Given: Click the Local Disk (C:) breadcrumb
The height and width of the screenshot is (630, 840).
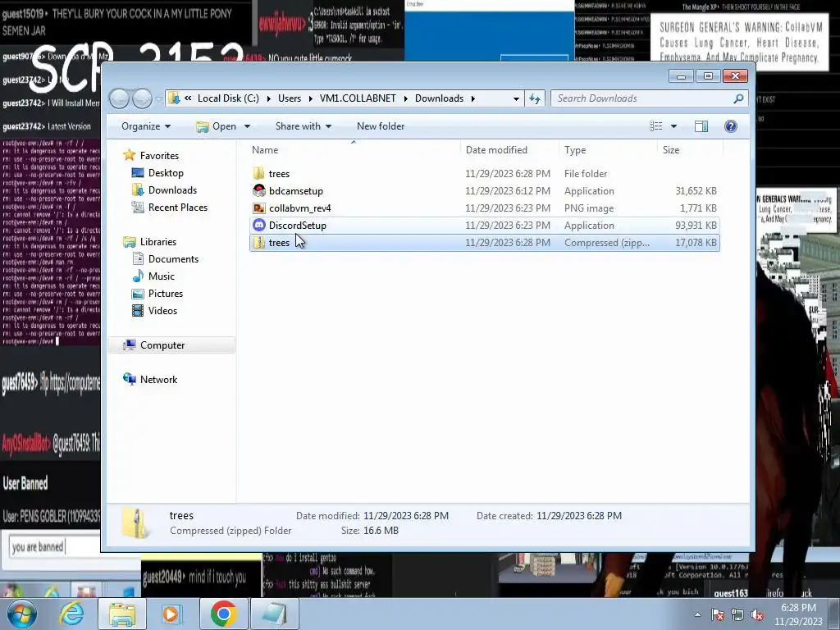Looking at the screenshot, I should [x=228, y=98].
